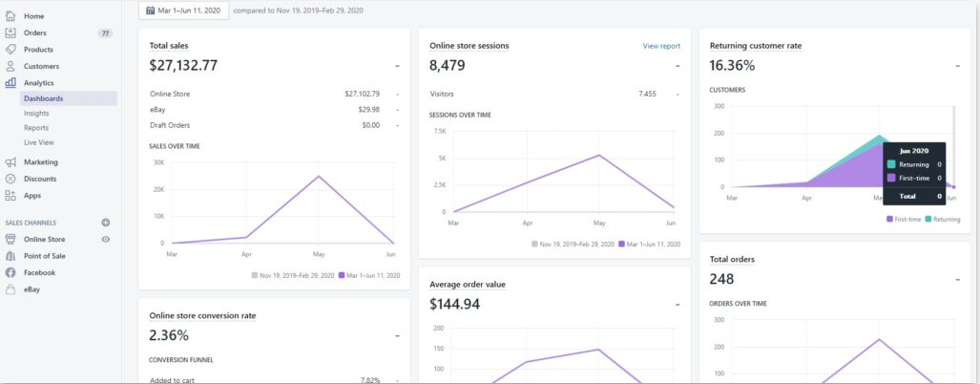The height and width of the screenshot is (384, 980).
Task: Click the Analytics bar chart icon
Action: coord(10,82)
